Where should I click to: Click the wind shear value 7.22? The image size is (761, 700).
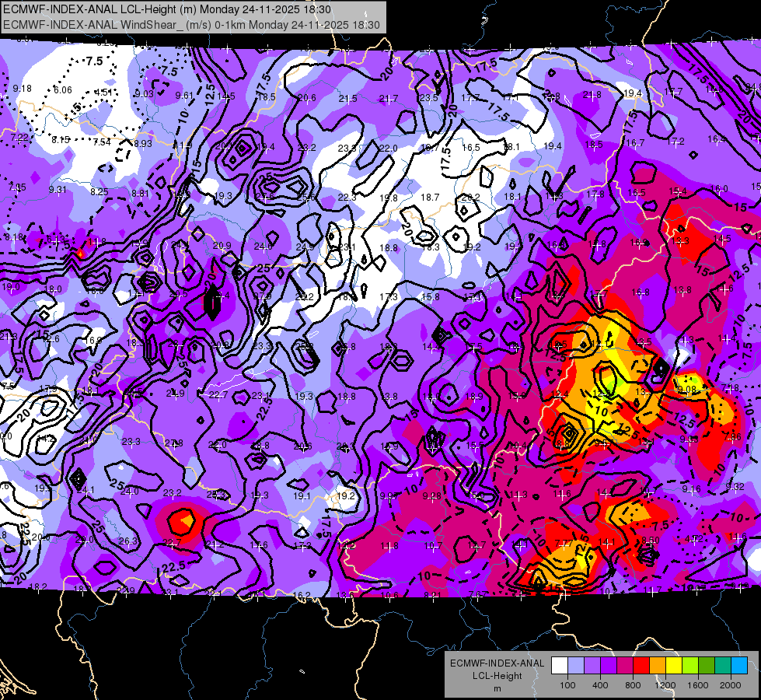[20, 138]
